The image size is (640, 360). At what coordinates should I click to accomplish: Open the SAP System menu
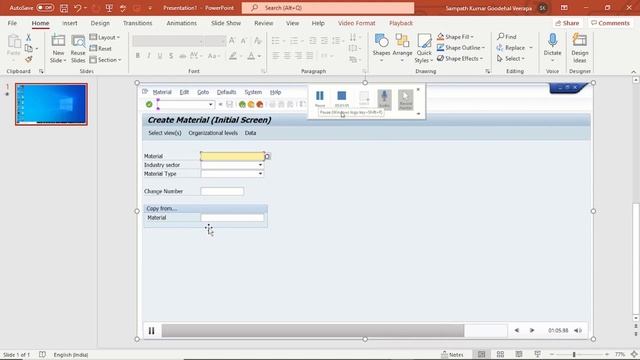pos(253,92)
